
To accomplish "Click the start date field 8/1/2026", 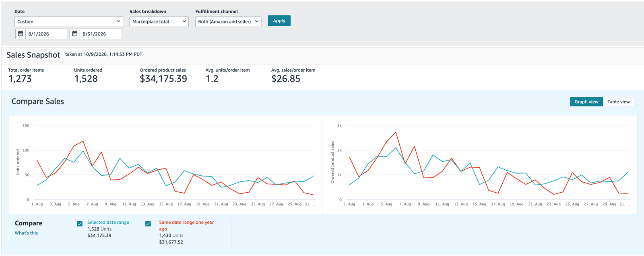I will point(46,34).
